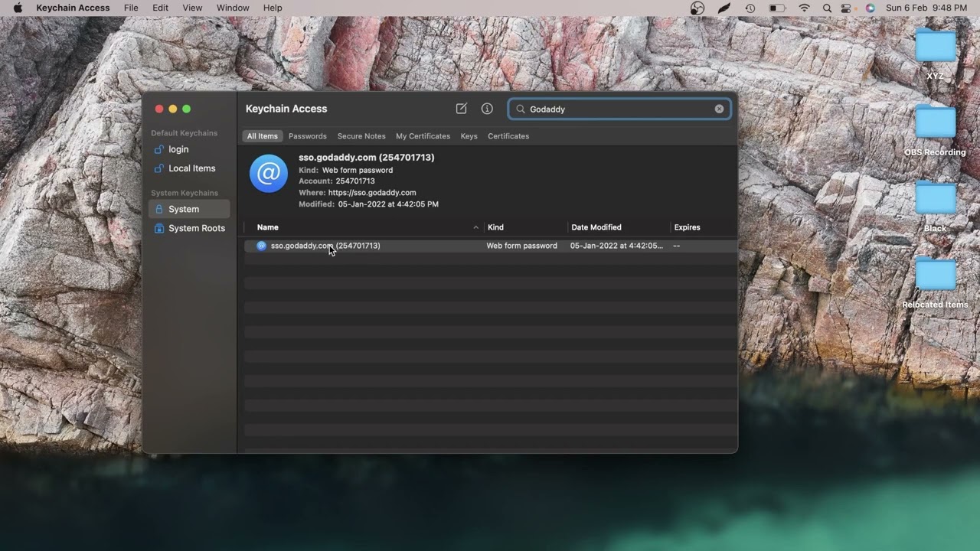
Task: Switch to the My Certificates tab
Action: pos(423,136)
